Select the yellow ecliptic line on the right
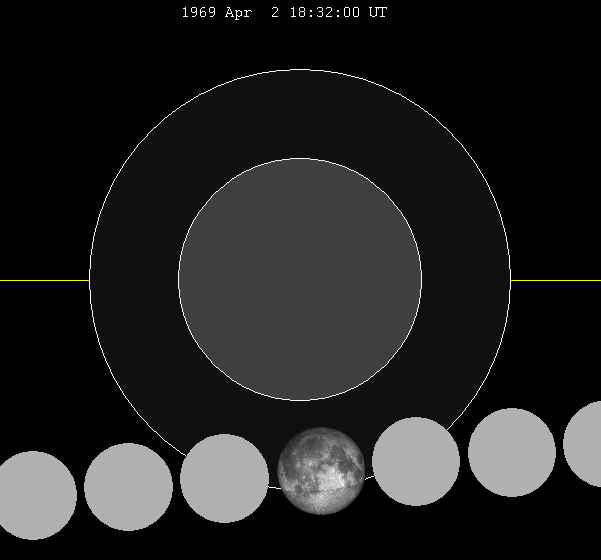This screenshot has height=560, width=601. click(556, 280)
